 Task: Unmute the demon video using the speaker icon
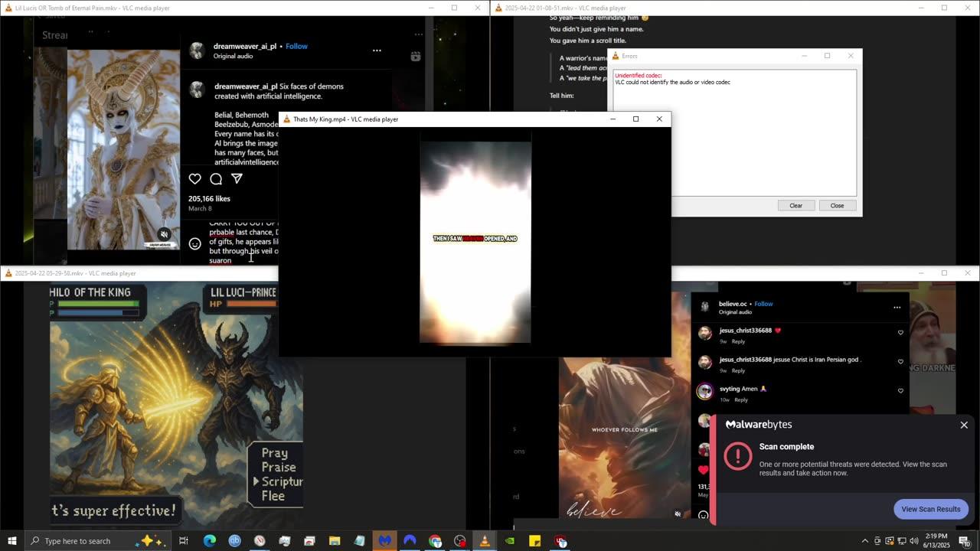pyautogui.click(x=164, y=235)
